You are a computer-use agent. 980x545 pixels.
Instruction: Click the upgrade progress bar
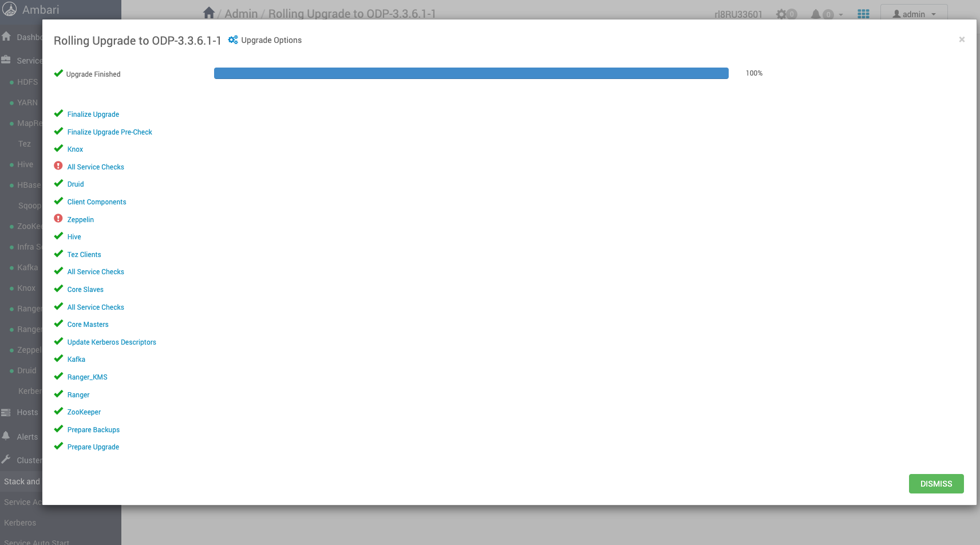(x=471, y=73)
